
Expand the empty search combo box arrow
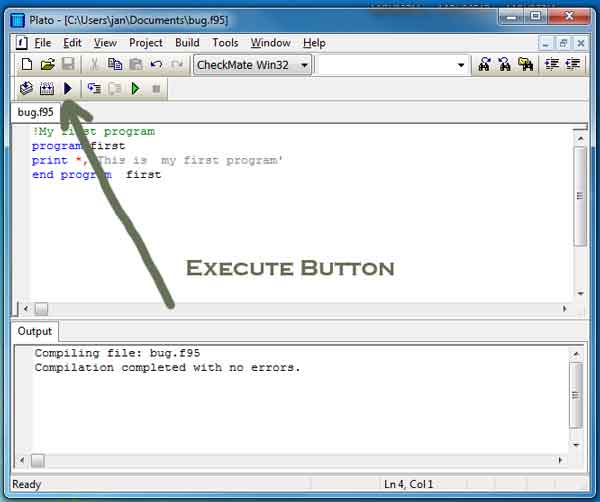(461, 65)
